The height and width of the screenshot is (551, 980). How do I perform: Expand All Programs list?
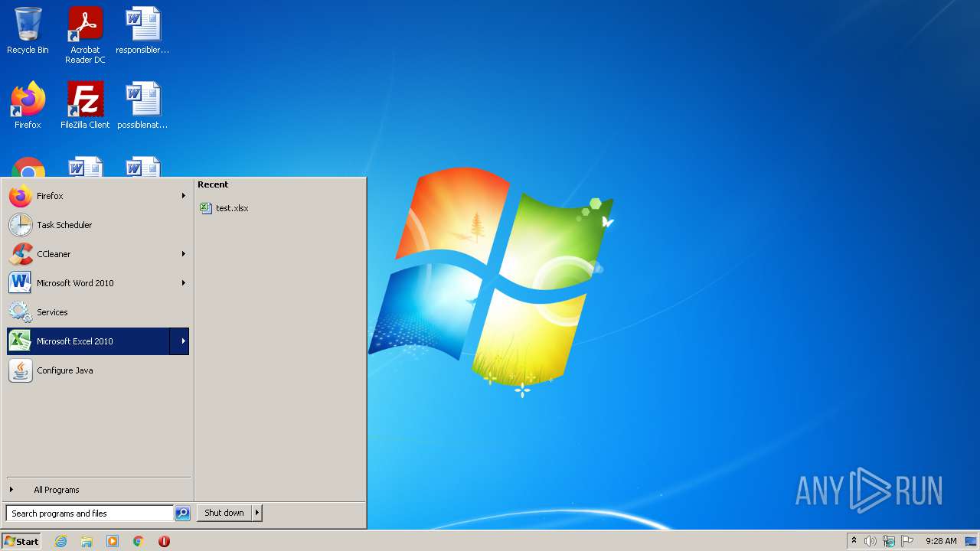coord(98,490)
